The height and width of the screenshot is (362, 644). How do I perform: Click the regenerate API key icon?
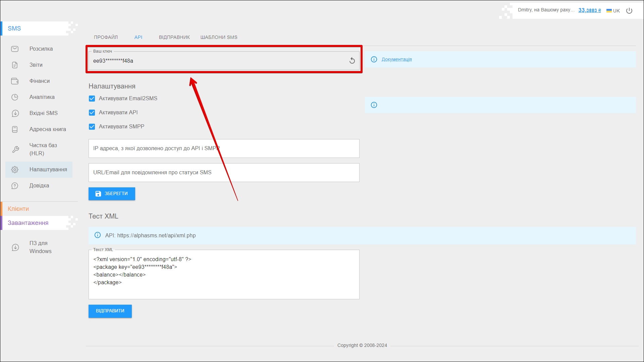click(352, 61)
